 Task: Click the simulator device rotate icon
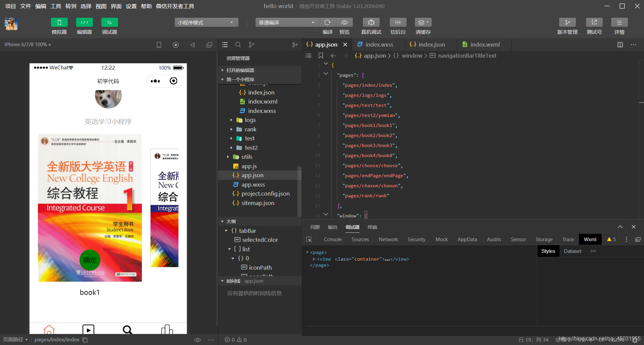coord(159,45)
